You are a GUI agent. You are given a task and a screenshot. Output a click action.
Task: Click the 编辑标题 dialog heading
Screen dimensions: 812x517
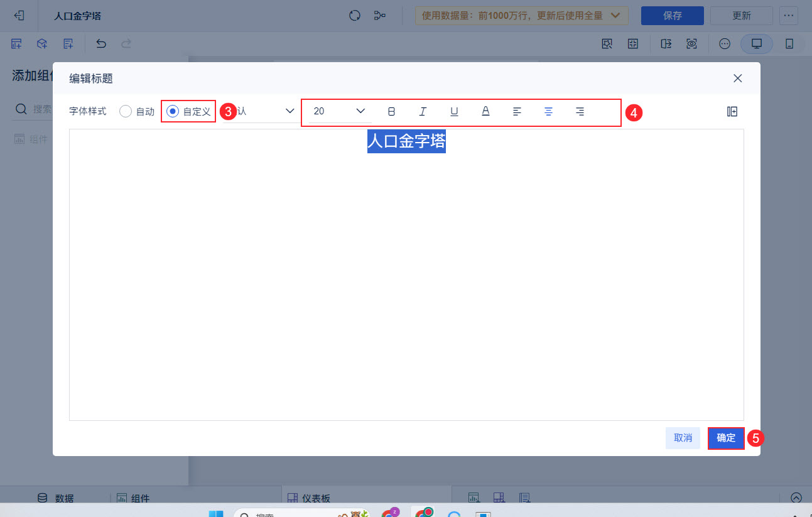click(x=91, y=79)
